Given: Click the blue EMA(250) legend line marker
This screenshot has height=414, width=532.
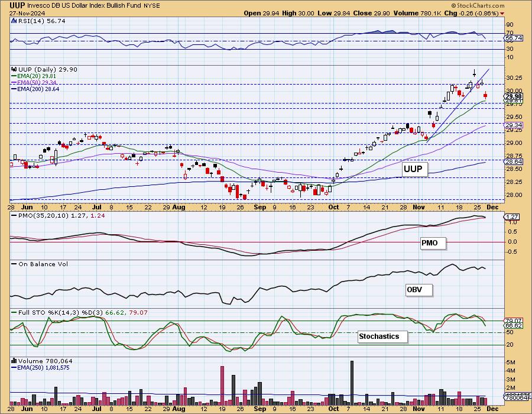Looking at the screenshot, I should (x=14, y=367).
